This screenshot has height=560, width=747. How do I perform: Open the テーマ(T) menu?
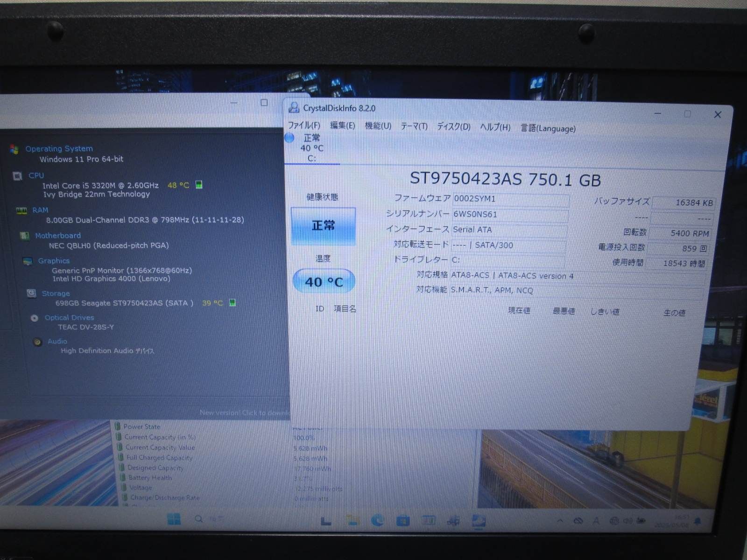pos(414,126)
